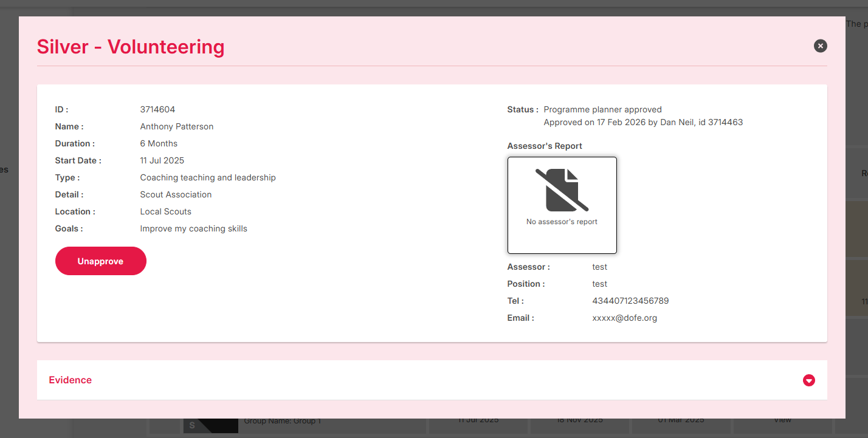Click the Local Scouts location value
The image size is (868, 438).
(x=165, y=211)
